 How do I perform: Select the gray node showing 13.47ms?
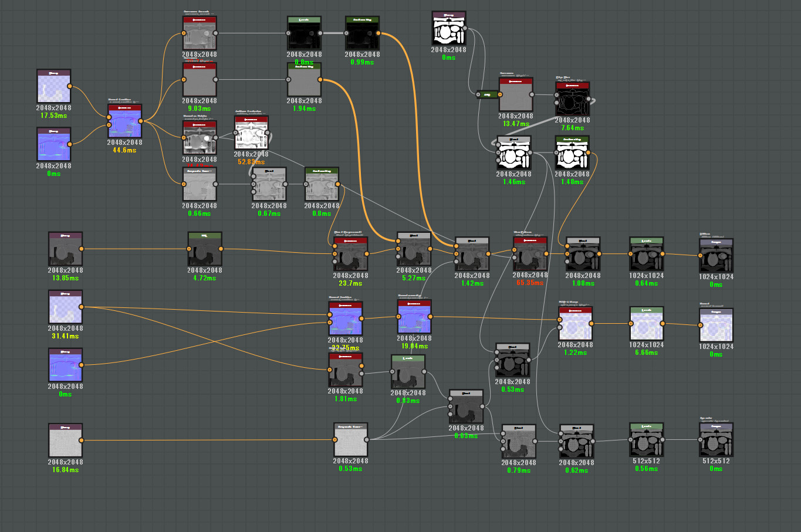(x=516, y=94)
